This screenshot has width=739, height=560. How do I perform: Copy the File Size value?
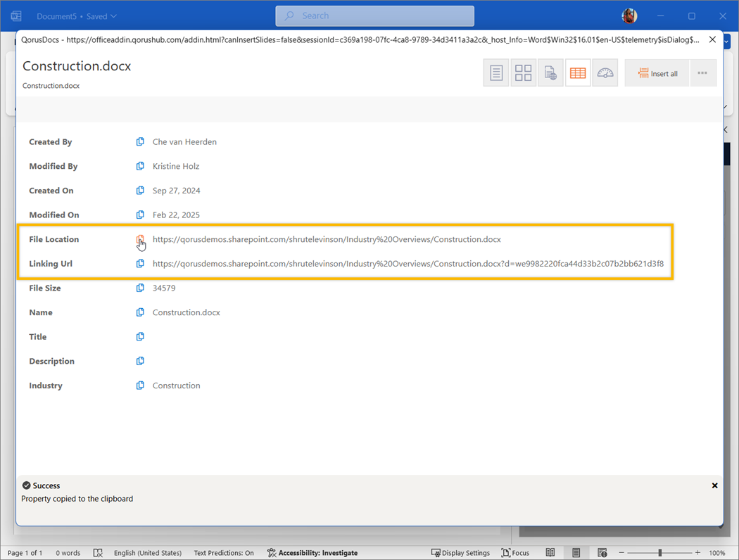pyautogui.click(x=140, y=288)
